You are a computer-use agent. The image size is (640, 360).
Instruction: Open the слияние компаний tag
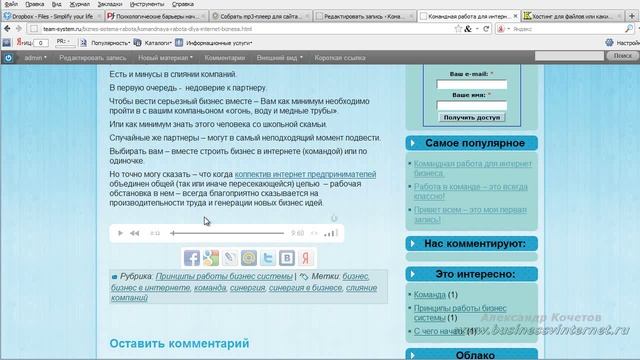coord(244,293)
